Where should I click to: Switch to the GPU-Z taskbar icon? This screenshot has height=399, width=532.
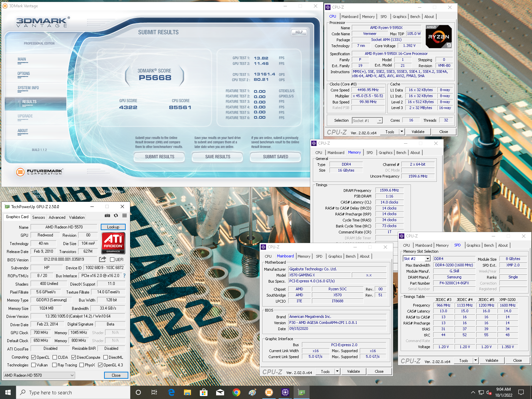coord(302,392)
